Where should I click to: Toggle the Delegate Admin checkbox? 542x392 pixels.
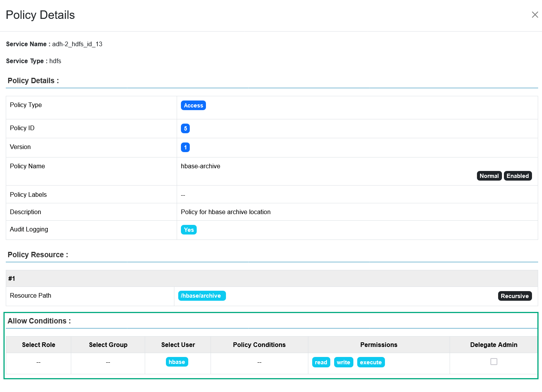point(494,362)
